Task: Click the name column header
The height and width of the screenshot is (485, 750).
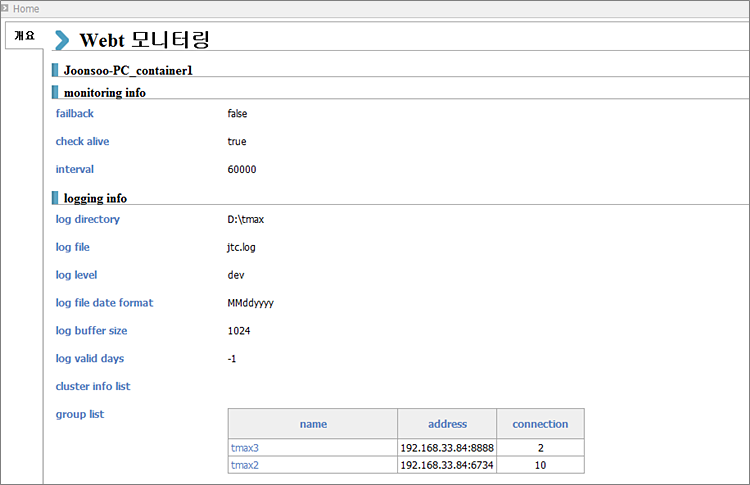Action: pyautogui.click(x=313, y=424)
